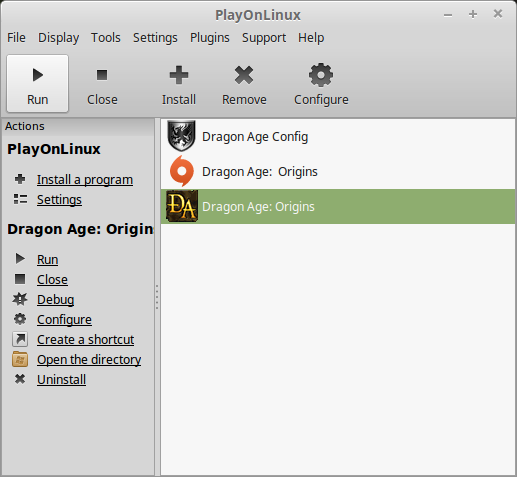Click the Run link in sidebar

(48, 259)
